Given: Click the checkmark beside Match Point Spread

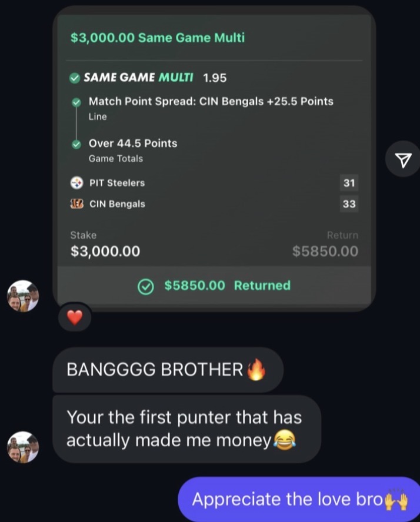Looking at the screenshot, I should 76,102.
